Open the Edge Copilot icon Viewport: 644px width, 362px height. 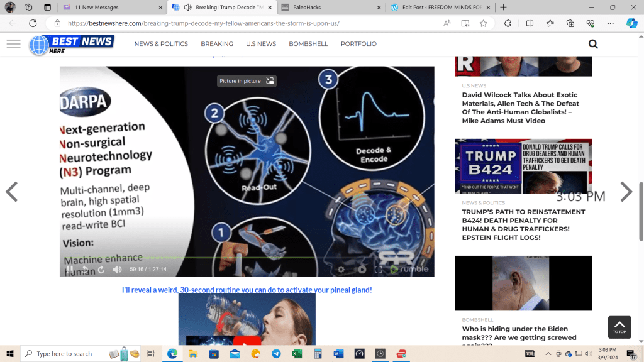tap(631, 23)
